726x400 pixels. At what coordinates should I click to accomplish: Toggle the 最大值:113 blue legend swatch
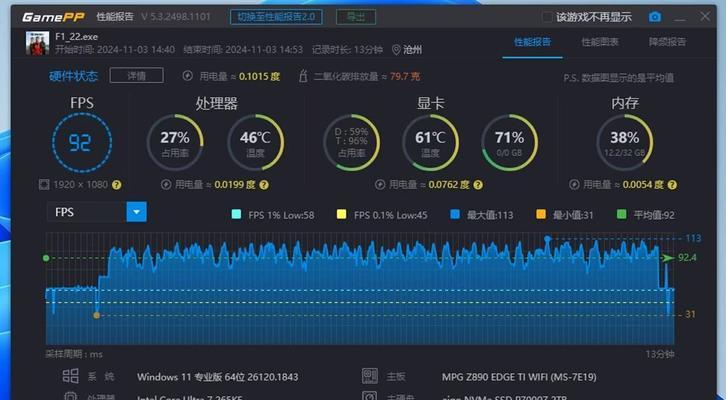pos(455,214)
